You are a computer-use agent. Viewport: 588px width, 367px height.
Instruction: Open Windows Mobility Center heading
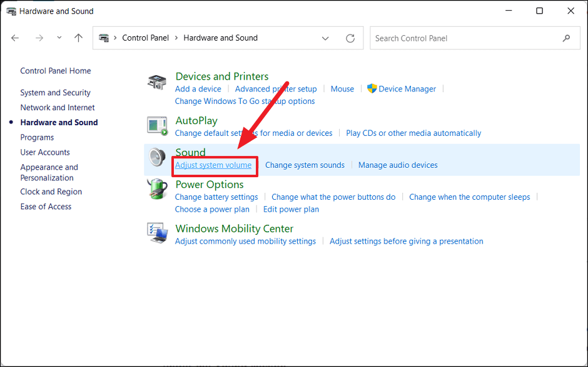(235, 229)
